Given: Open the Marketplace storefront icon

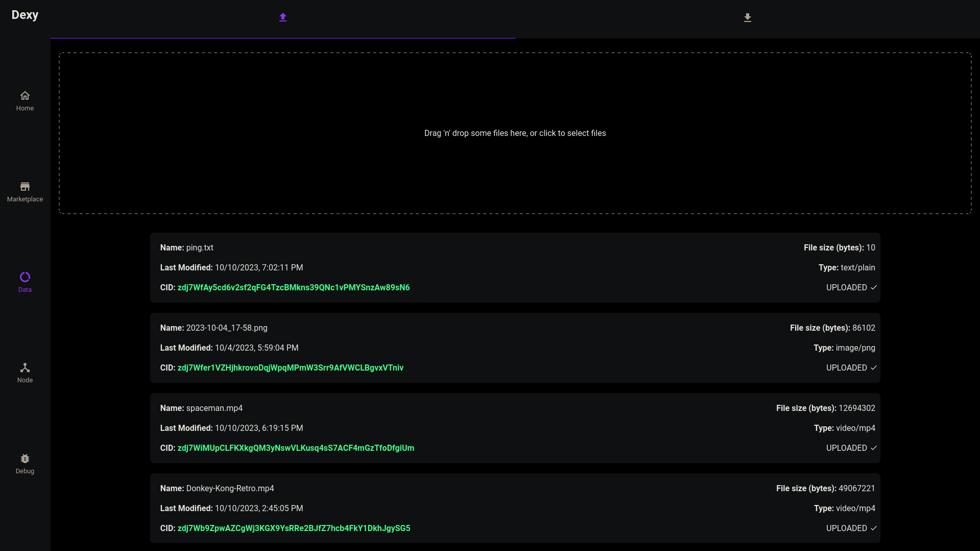Looking at the screenshot, I should (x=25, y=187).
